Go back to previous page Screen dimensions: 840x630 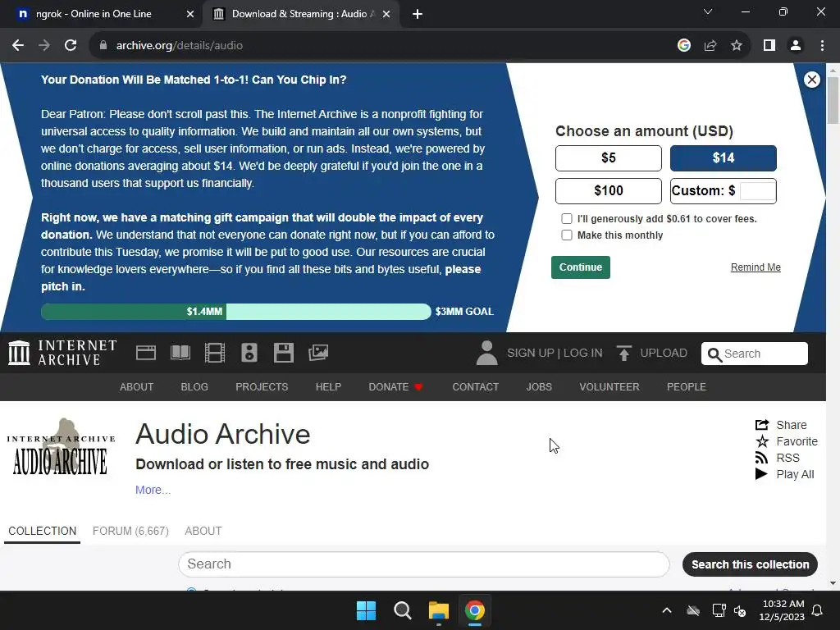18,46
